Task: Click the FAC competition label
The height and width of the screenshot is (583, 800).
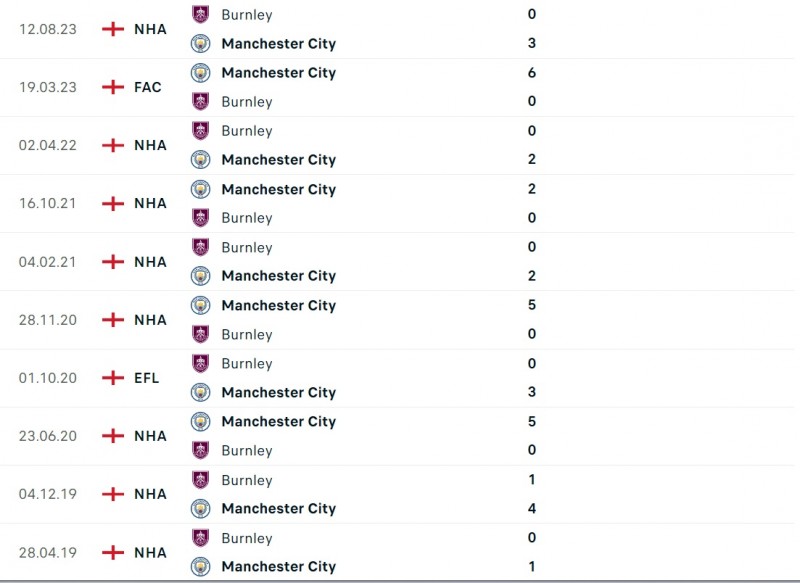Action: (x=148, y=87)
